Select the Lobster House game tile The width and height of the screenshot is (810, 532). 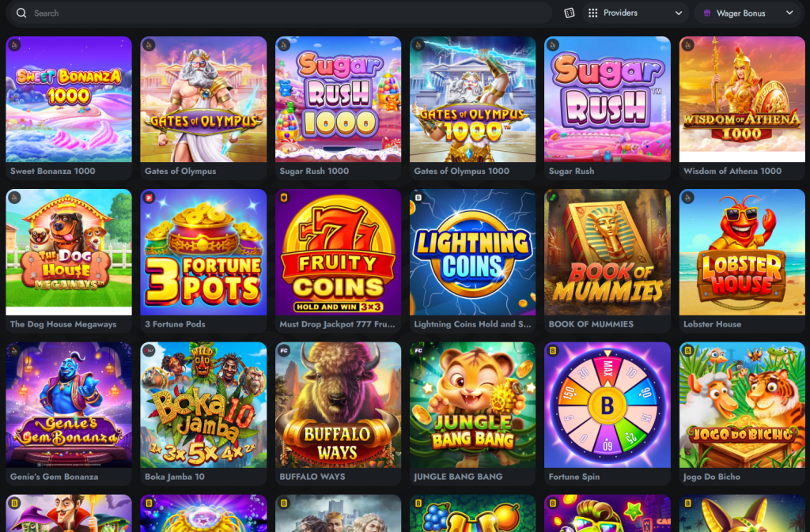click(x=742, y=252)
